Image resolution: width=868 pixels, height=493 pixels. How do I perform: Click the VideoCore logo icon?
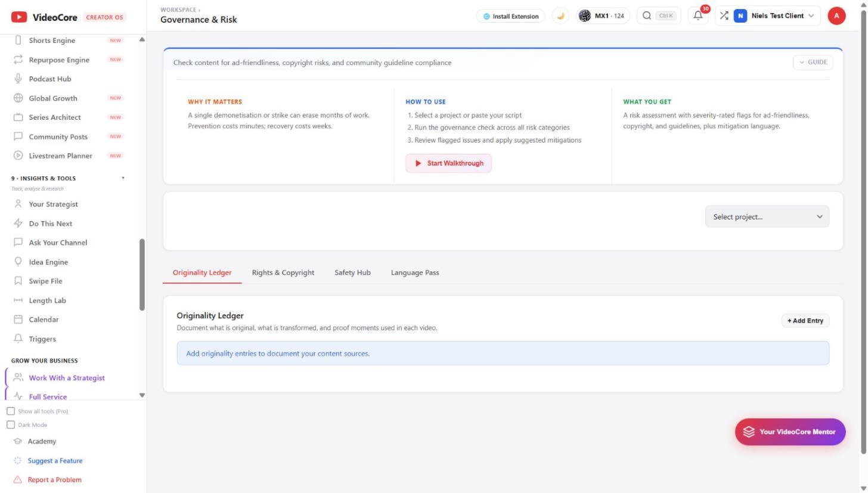(x=19, y=17)
